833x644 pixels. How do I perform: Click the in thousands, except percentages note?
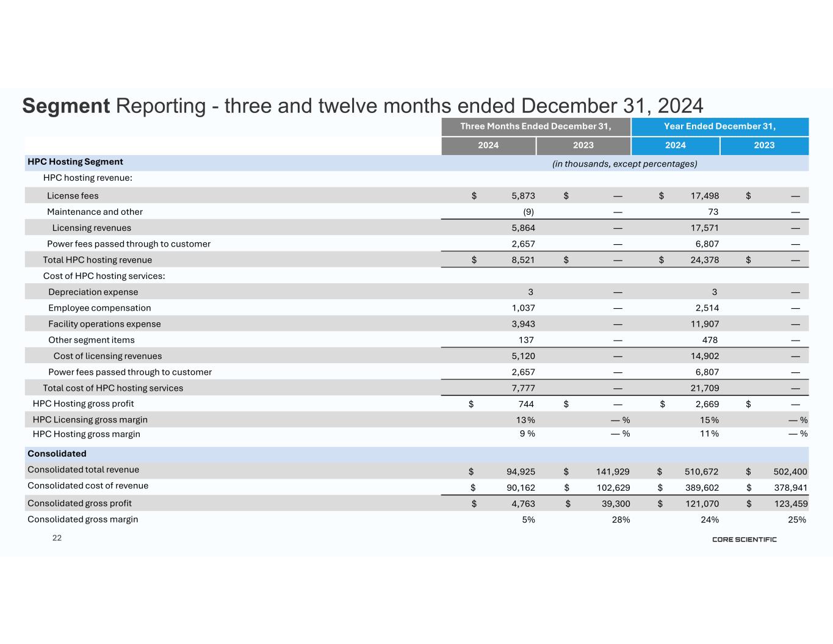(624, 164)
